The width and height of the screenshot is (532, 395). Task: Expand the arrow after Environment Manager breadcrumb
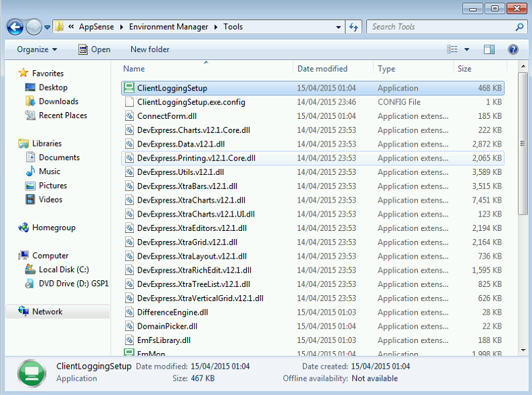(x=216, y=27)
